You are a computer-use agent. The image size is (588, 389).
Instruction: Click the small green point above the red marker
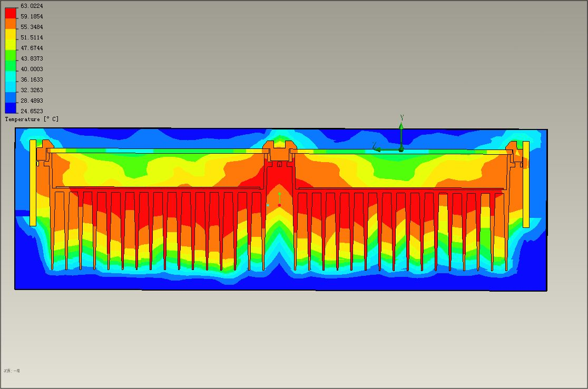coord(279,194)
